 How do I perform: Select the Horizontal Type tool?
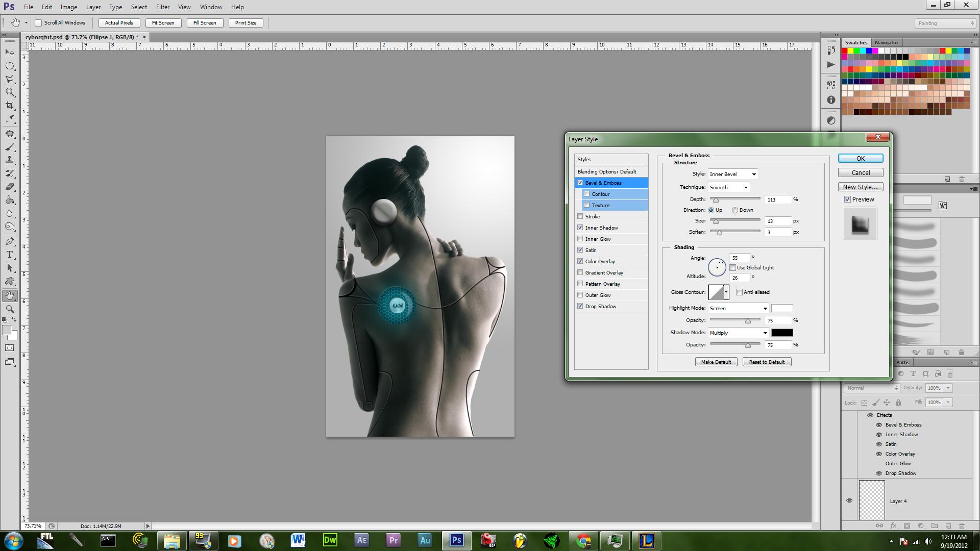click(x=10, y=255)
